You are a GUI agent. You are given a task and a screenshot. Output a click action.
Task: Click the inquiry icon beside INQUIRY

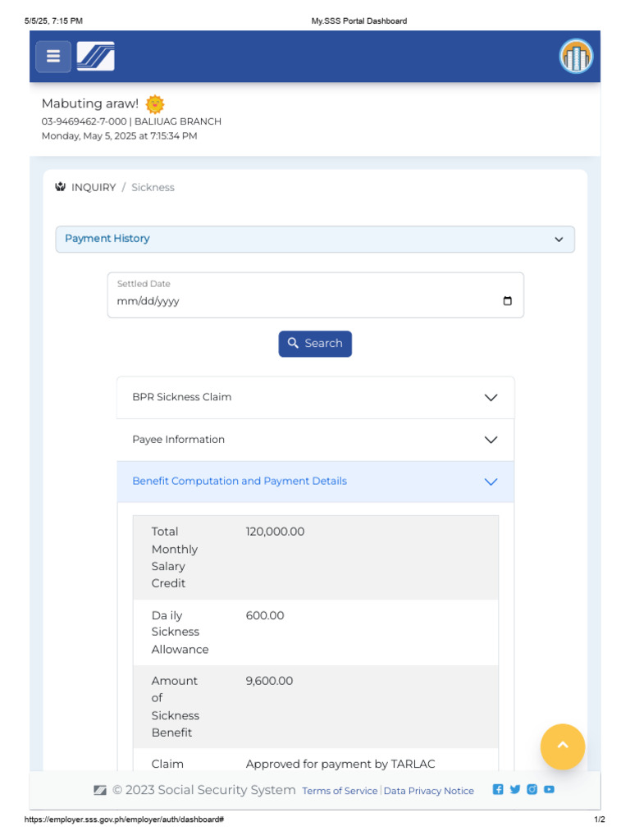(x=61, y=186)
